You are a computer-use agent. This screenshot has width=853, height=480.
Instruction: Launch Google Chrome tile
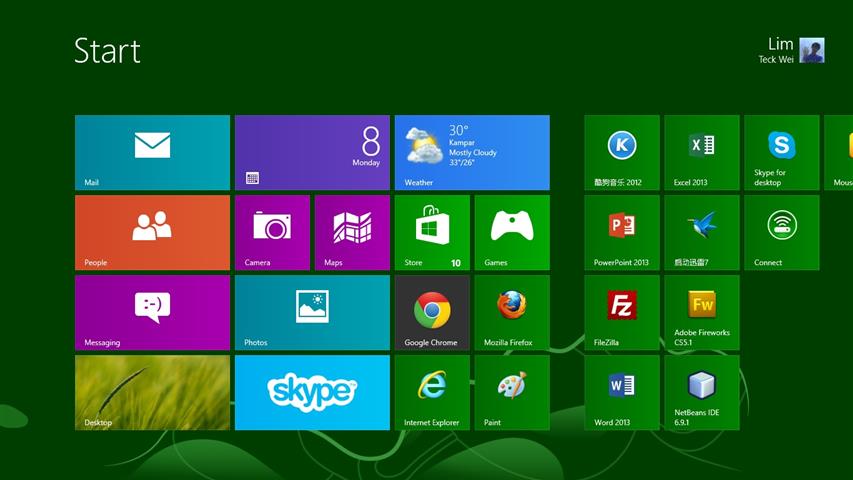point(432,312)
